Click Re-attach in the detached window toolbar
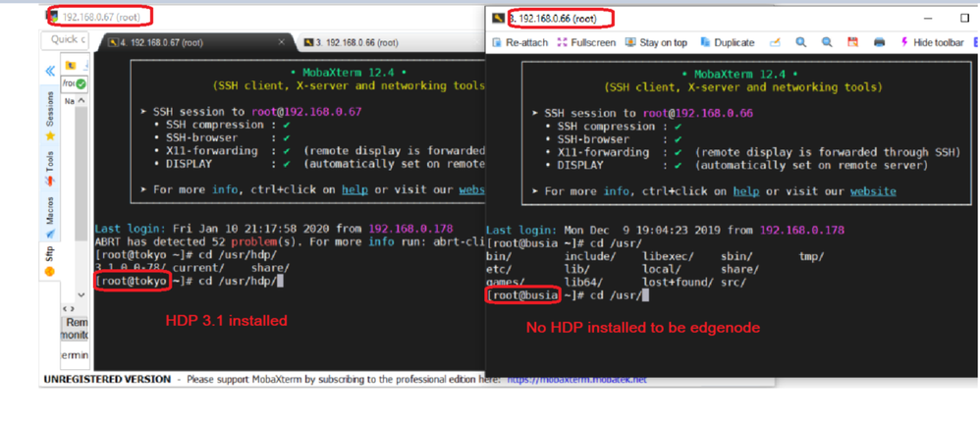The width and height of the screenshot is (980, 421). pyautogui.click(x=520, y=42)
